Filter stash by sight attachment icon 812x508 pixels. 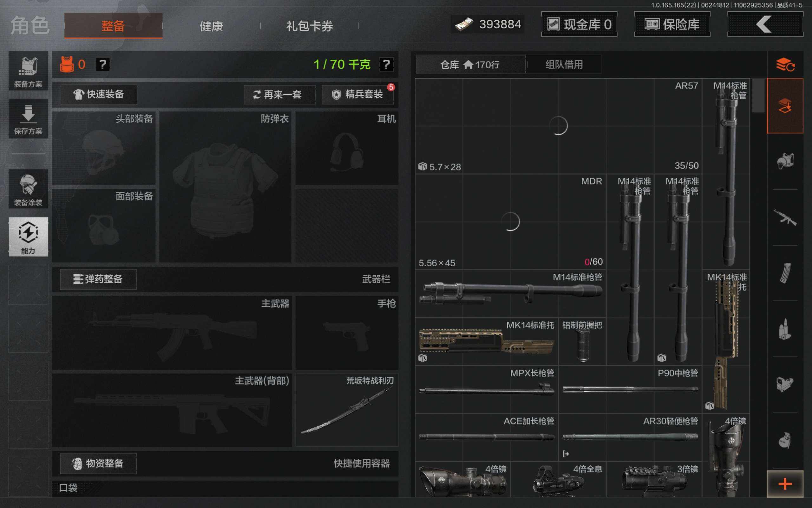pyautogui.click(x=785, y=384)
